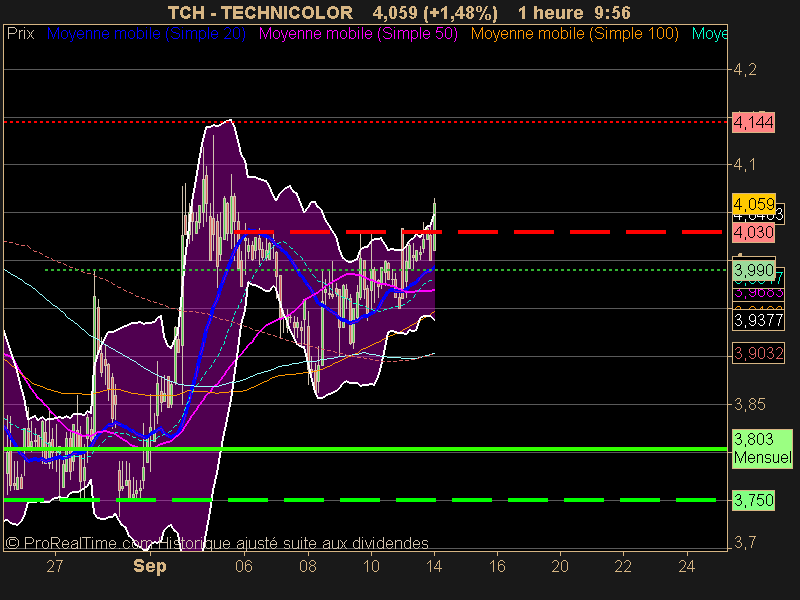Click the '06' date axis label
The height and width of the screenshot is (600, 800).
[x=244, y=566]
